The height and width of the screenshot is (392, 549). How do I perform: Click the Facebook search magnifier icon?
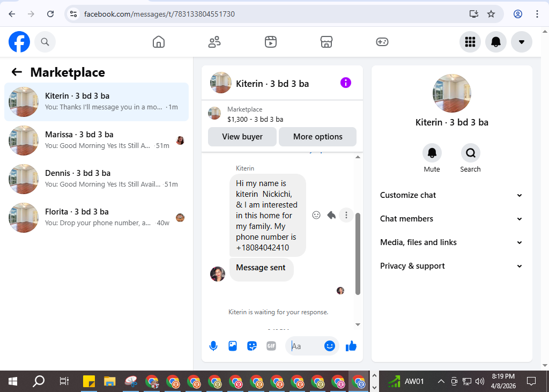(x=45, y=42)
